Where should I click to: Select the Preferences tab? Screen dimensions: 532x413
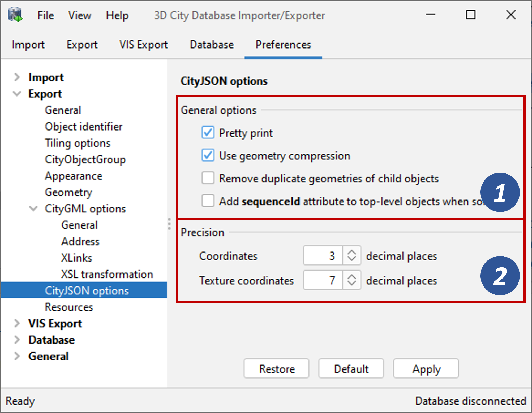(x=283, y=45)
